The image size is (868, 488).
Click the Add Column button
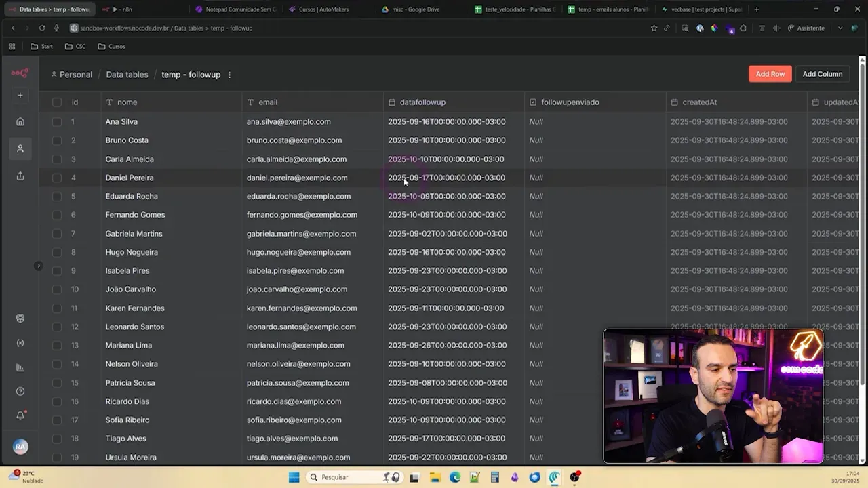pos(822,74)
